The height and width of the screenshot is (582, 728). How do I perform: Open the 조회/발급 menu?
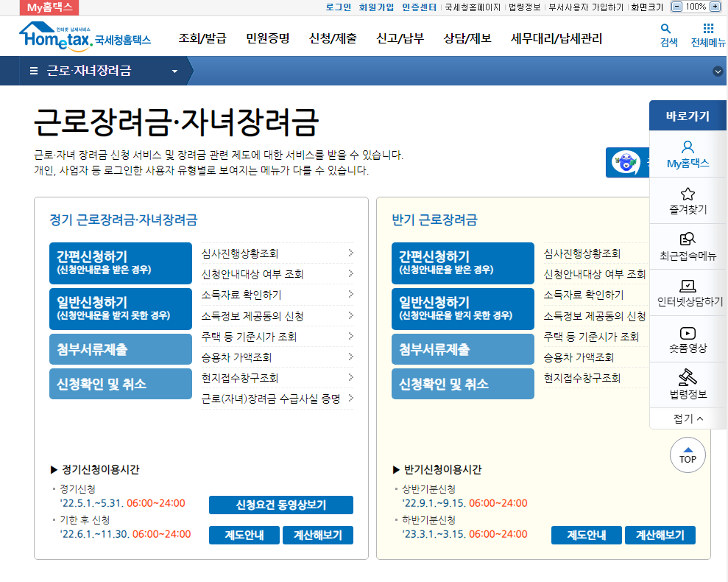pyautogui.click(x=199, y=39)
